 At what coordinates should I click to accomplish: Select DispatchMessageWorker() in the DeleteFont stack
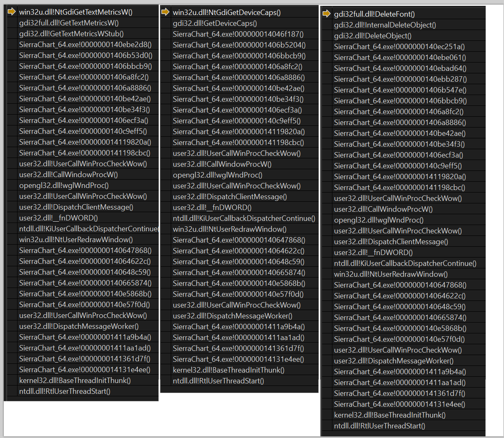(x=394, y=361)
